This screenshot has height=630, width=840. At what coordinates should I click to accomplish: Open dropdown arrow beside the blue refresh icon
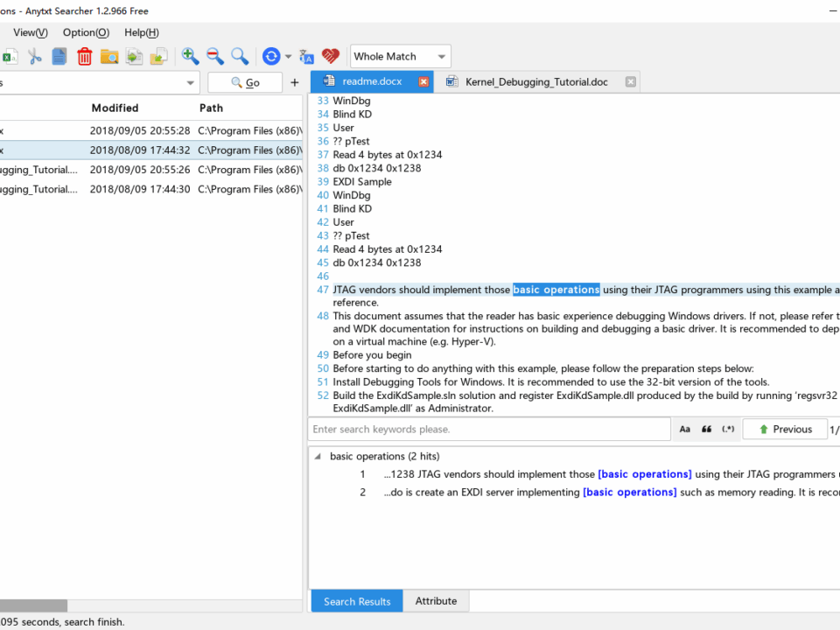click(289, 57)
